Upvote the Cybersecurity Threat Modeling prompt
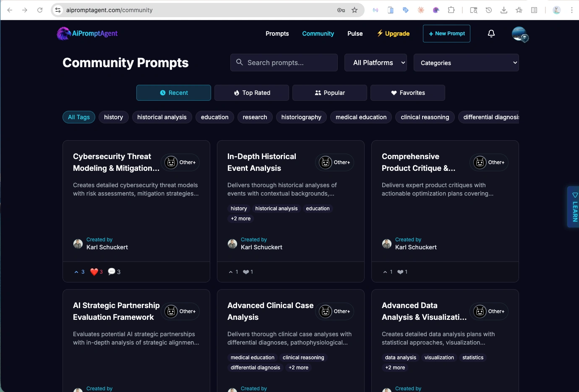This screenshot has width=579, height=392. click(x=79, y=272)
